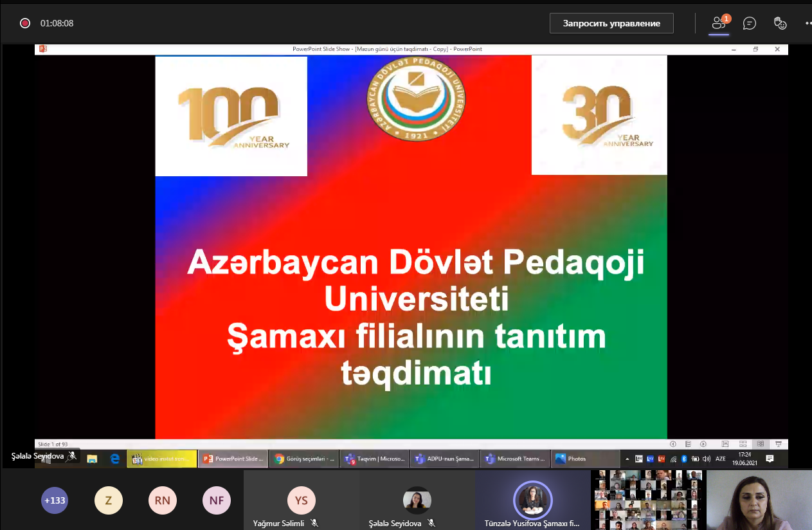Open the see-all-slides menu icon
812x530 pixels.
tap(688, 444)
